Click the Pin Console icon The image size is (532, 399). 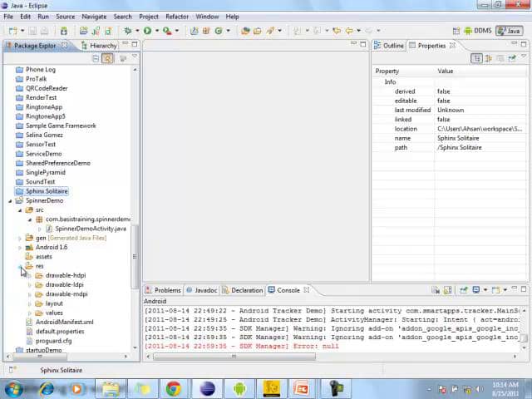tap(464, 290)
